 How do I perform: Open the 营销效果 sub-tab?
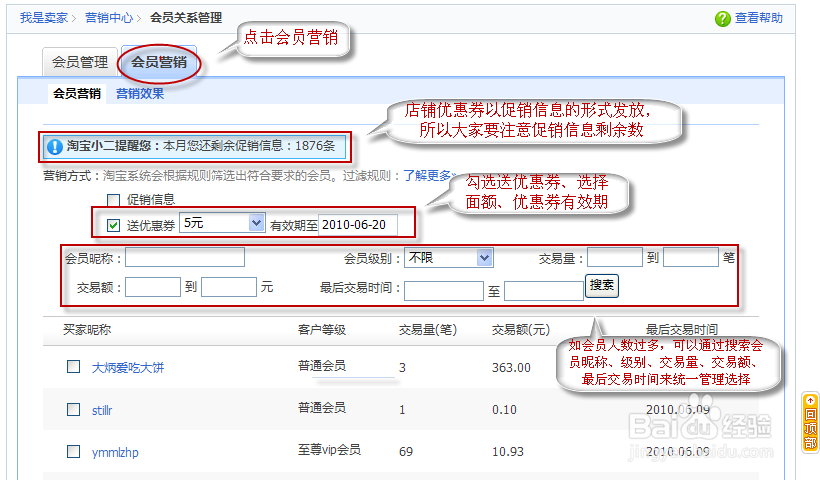click(x=140, y=94)
